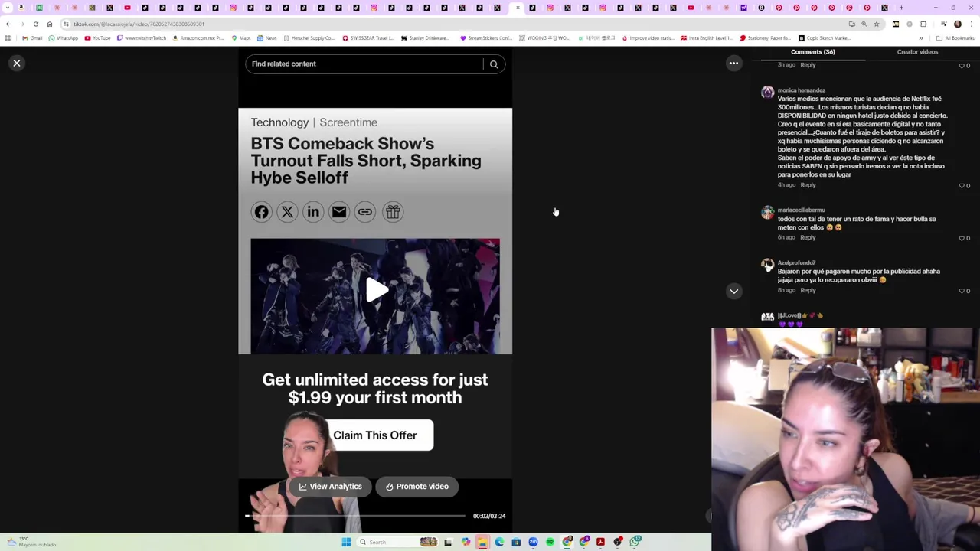This screenshot has height=551, width=980.
Task: Open the Copic Sketch Marker bookmark
Action: 825,38
